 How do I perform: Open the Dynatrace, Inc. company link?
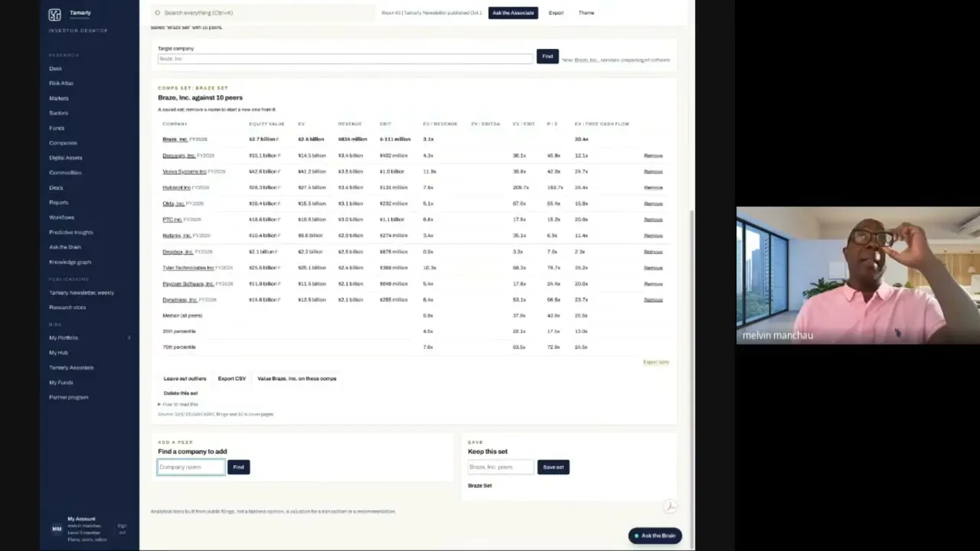click(180, 300)
